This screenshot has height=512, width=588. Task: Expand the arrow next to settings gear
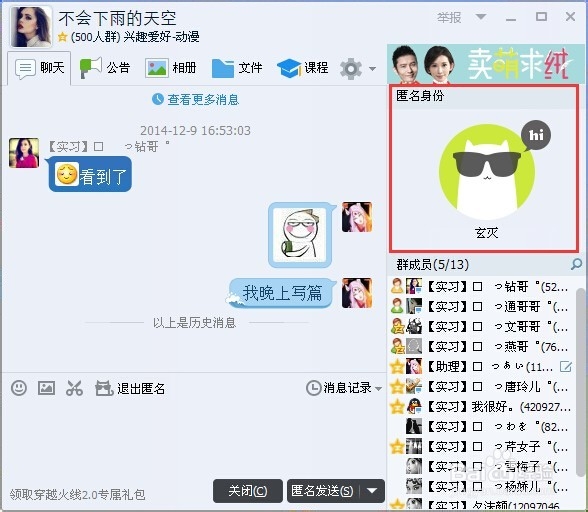(x=372, y=69)
